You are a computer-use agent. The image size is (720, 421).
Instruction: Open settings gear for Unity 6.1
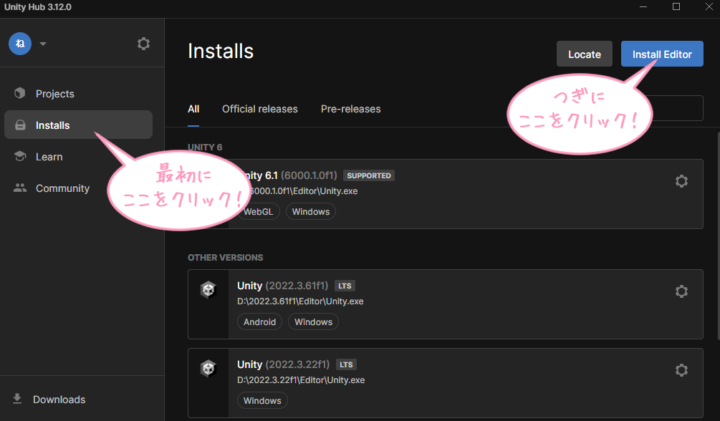coord(681,181)
